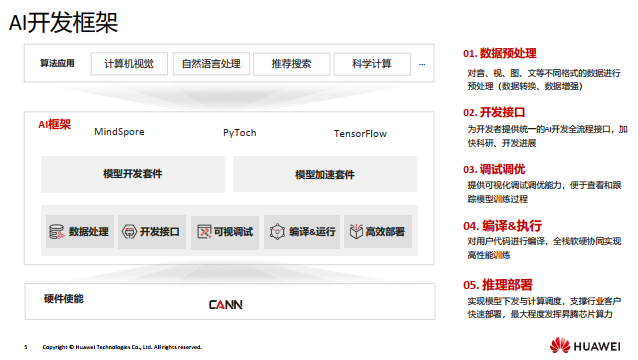The width and height of the screenshot is (638, 360).
Task: Click the PyToch framework name
Action: click(240, 133)
